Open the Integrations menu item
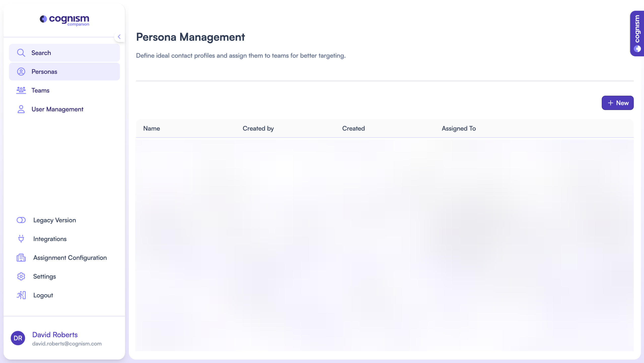Viewport: 644px width, 363px height. coord(50,239)
